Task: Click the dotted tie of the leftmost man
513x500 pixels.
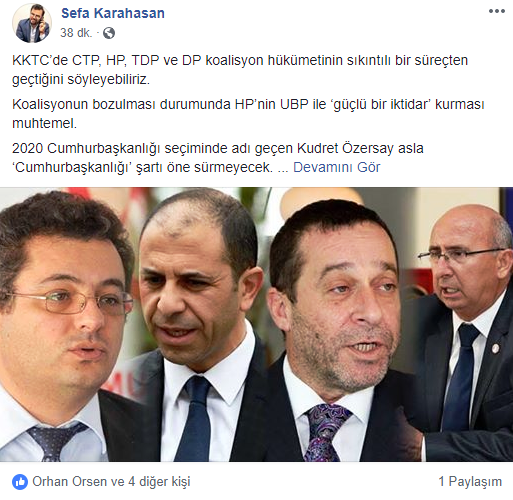Action: pos(55,440)
